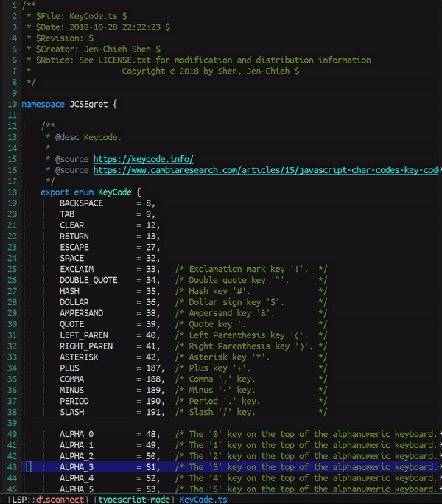
Task: Click the LEFT_PAREN enum member
Action: pyautogui.click(x=83, y=335)
